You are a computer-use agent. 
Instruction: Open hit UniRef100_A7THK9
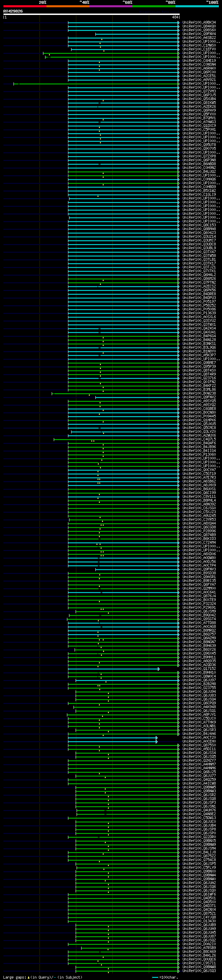coord(199,722)
